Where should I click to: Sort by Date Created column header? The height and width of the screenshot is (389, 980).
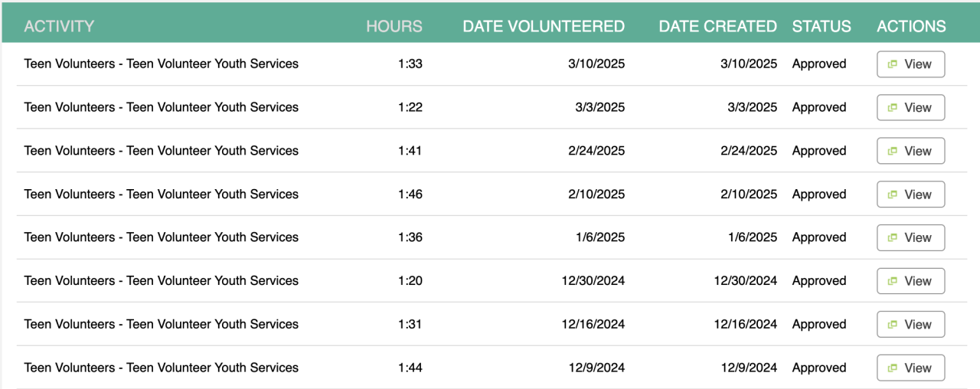pyautogui.click(x=717, y=26)
